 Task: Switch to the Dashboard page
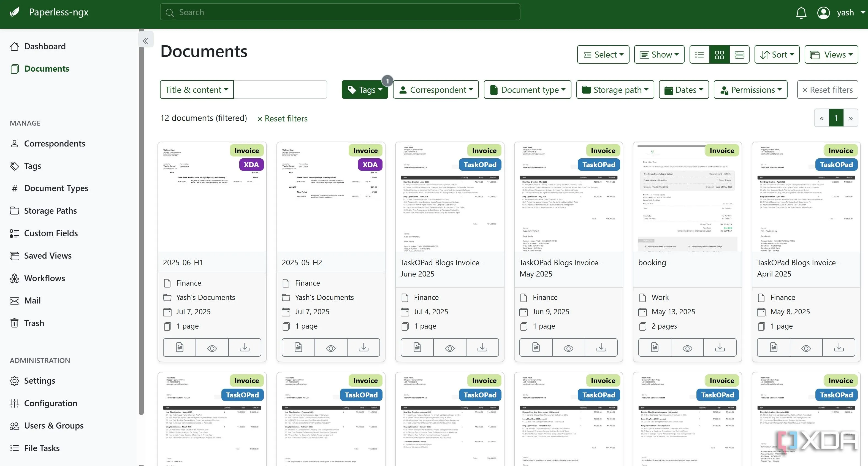(x=45, y=46)
